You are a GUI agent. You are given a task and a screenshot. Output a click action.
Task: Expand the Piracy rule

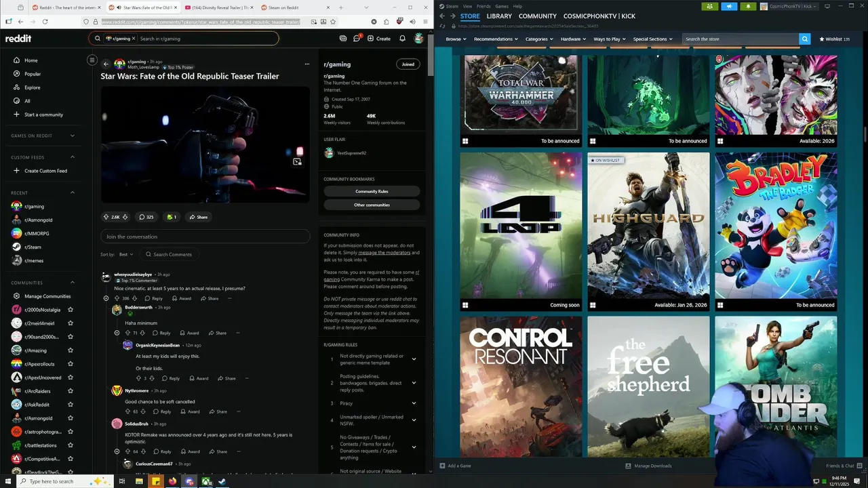(414, 403)
